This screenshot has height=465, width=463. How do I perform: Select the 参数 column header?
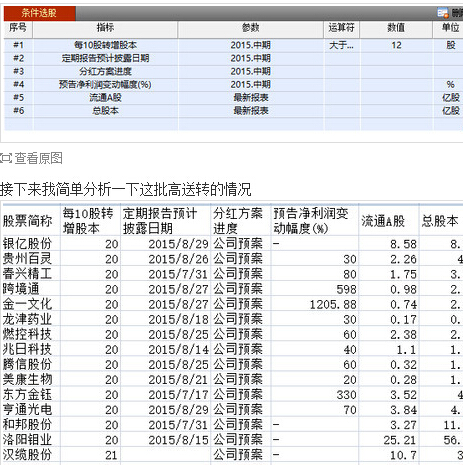251,28
